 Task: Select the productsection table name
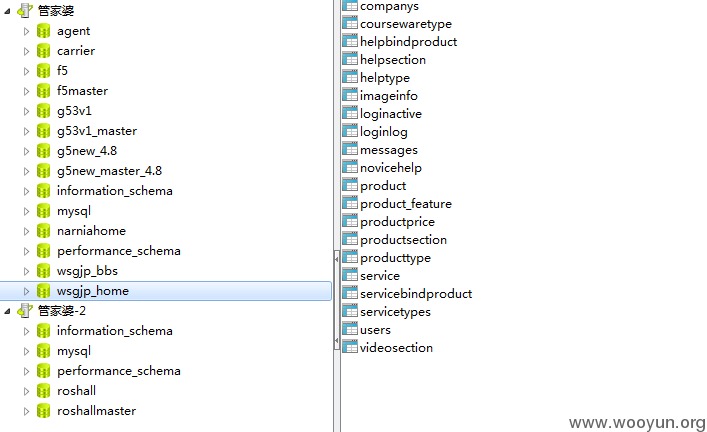[x=403, y=240]
